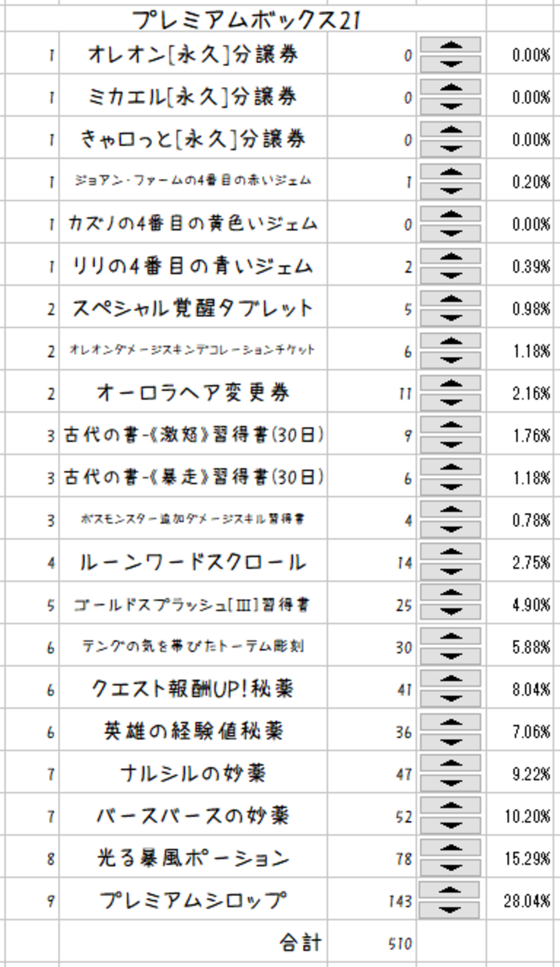This screenshot has height=967, width=560.
Task: Select cell showing 28.04% percentage
Action: pyautogui.click(x=520, y=900)
